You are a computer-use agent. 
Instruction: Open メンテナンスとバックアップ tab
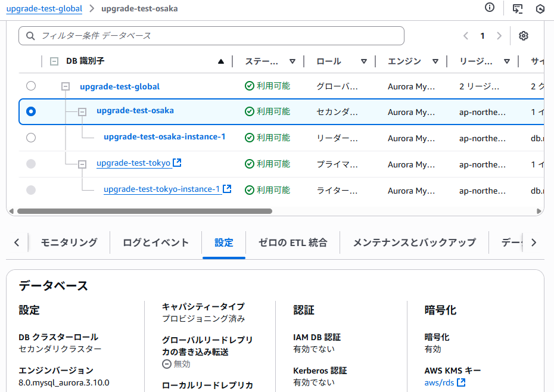[415, 242]
